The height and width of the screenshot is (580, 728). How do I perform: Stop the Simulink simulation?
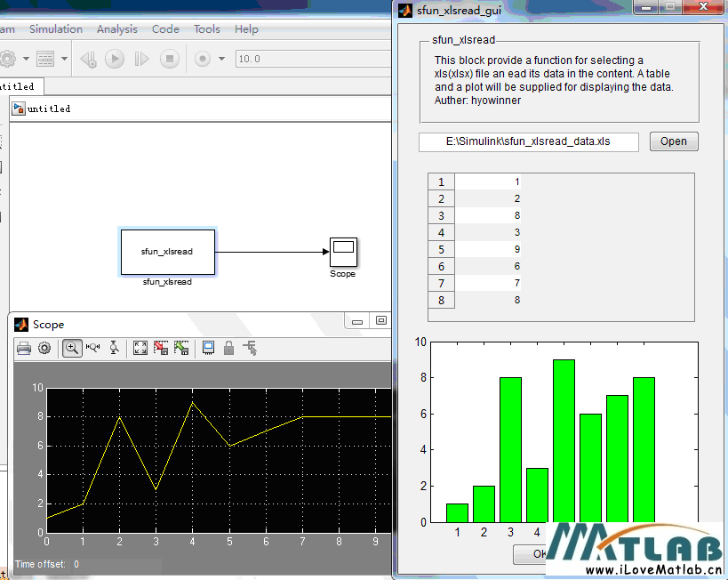coord(170,59)
